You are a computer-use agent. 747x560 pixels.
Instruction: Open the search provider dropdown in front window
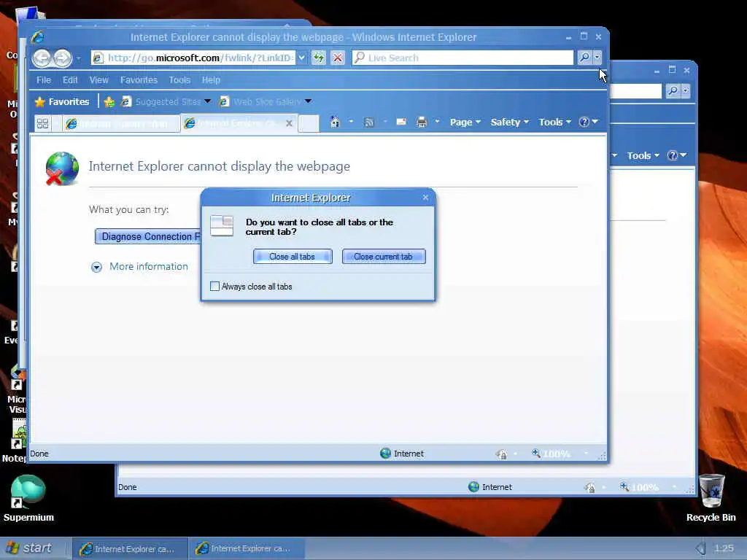(597, 58)
